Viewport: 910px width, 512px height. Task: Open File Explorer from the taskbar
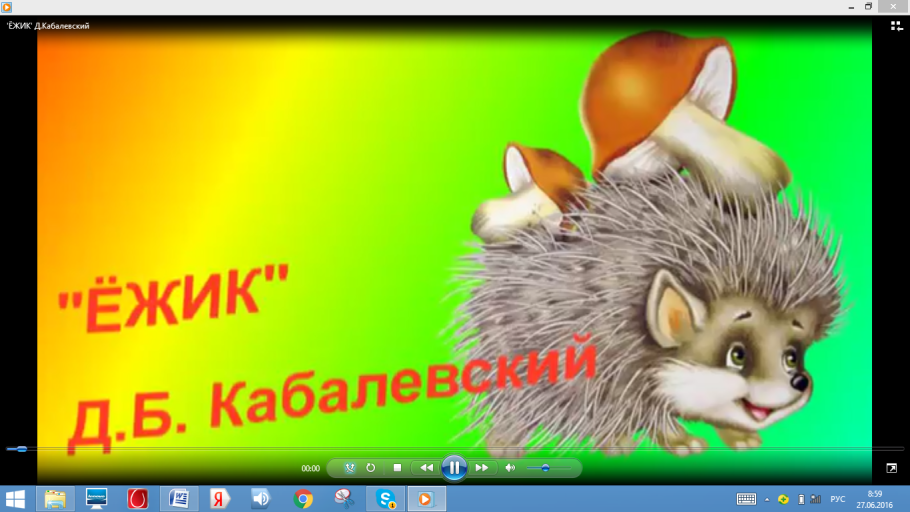click(54, 498)
